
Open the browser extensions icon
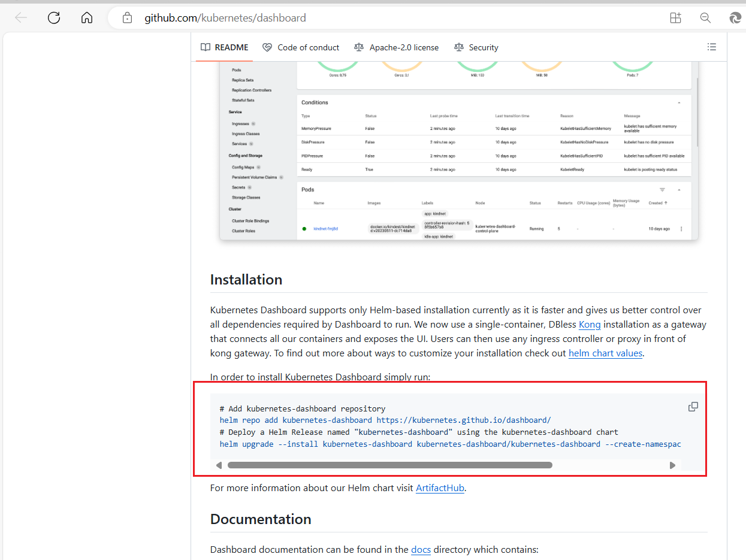point(676,18)
